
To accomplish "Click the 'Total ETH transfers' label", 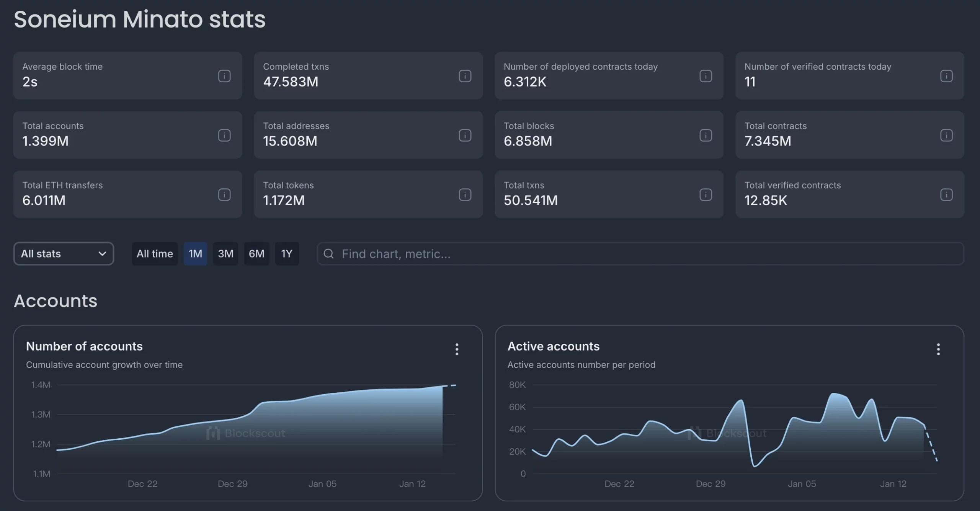I will 62,185.
